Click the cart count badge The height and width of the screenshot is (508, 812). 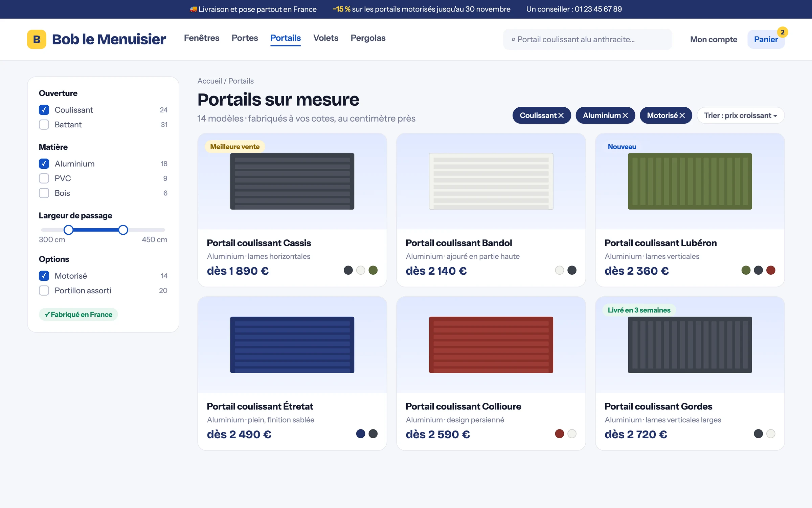coord(782,32)
